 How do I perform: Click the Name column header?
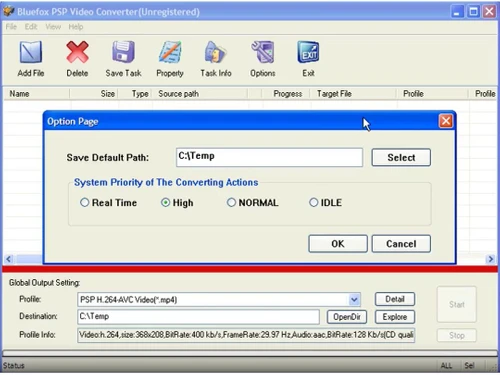click(x=36, y=94)
